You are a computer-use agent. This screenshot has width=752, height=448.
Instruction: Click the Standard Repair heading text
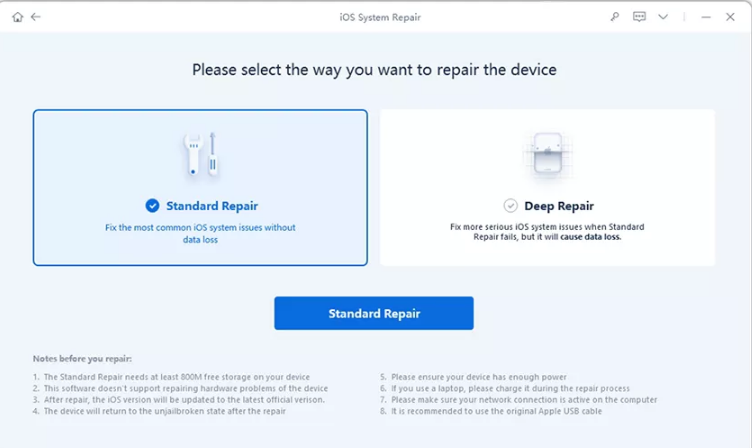(212, 206)
